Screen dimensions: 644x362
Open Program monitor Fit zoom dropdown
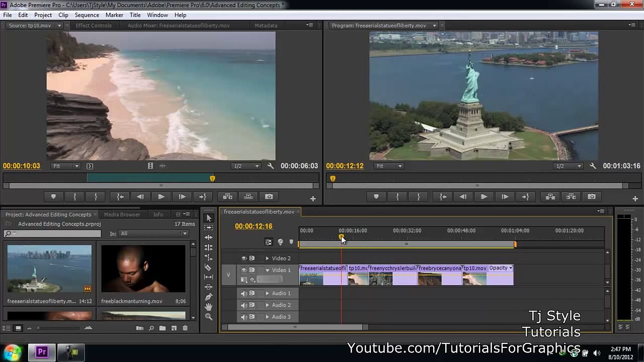pos(389,166)
